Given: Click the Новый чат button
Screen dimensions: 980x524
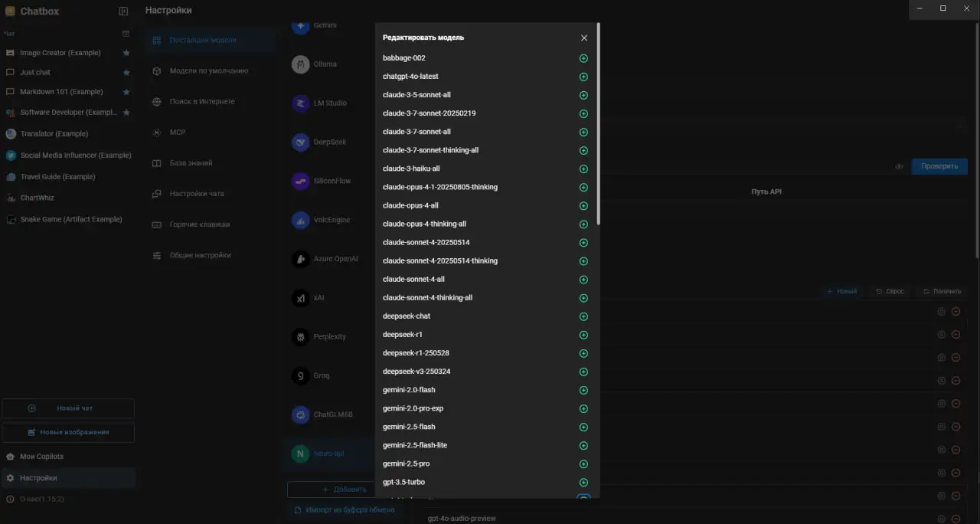Looking at the screenshot, I should (x=68, y=408).
